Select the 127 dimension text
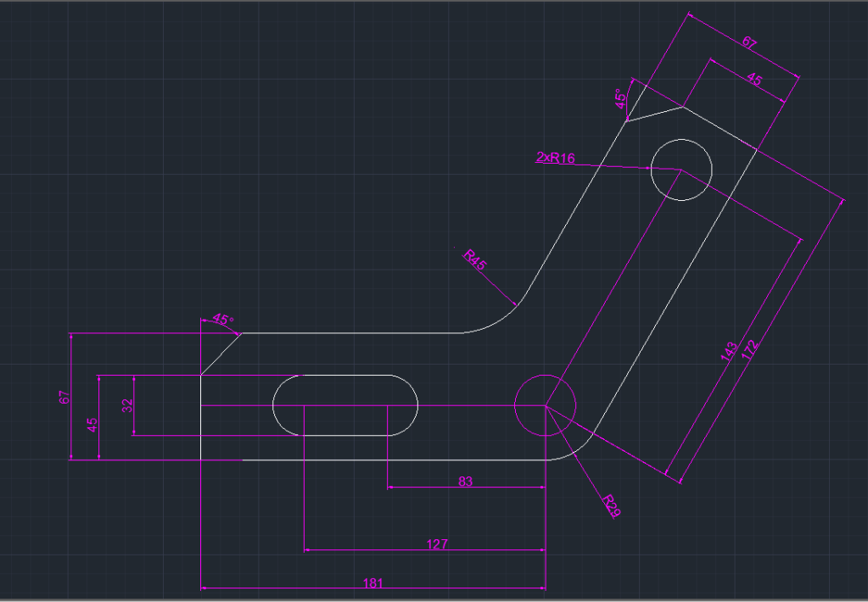 point(437,544)
